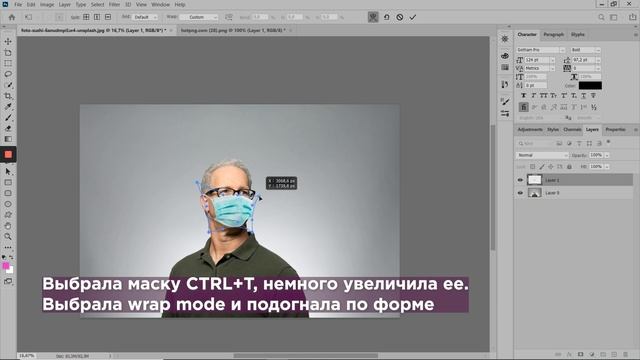
Task: Open the Color panel palette icon
Action: (x=505, y=56)
